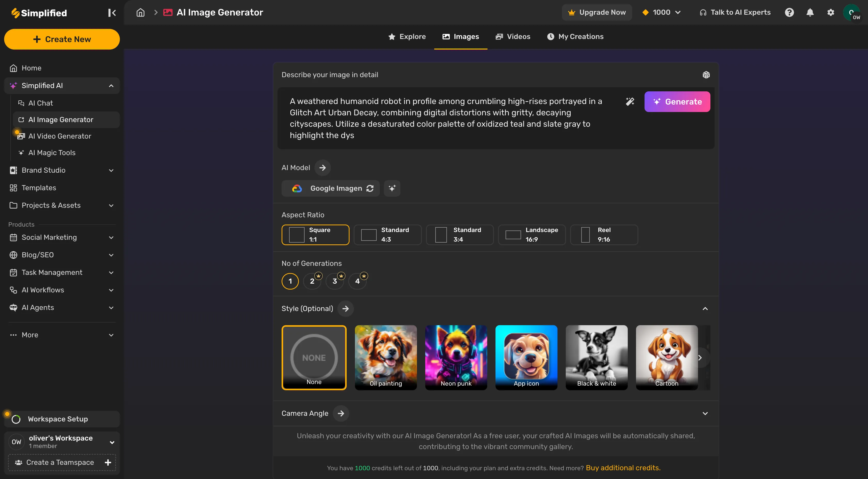Collapse the Style section
The image size is (868, 479).
pyautogui.click(x=705, y=309)
